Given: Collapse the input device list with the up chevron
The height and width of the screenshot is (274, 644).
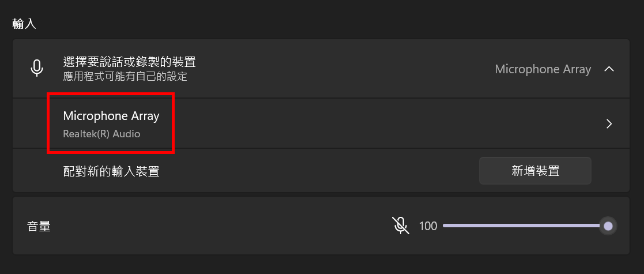Looking at the screenshot, I should 609,69.
